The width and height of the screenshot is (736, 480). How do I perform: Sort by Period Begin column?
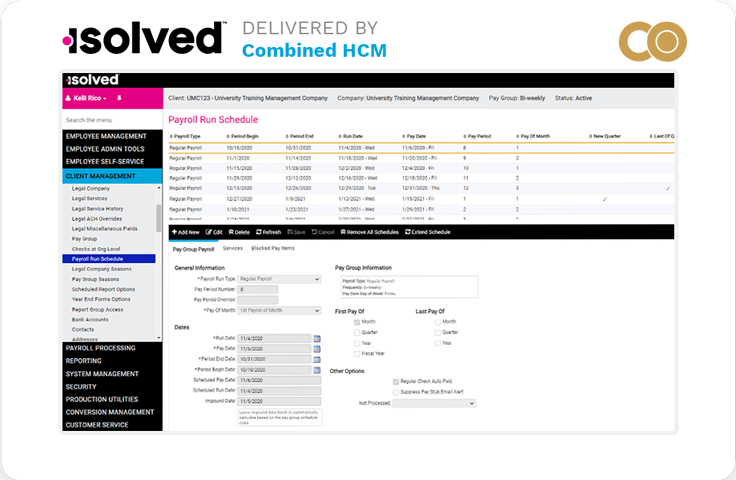tap(243, 136)
